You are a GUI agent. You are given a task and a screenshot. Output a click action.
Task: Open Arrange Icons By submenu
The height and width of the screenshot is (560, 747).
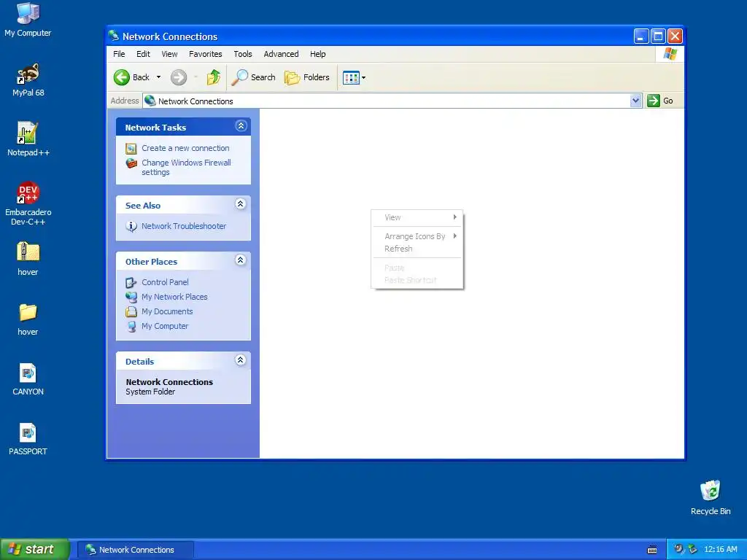tap(417, 236)
